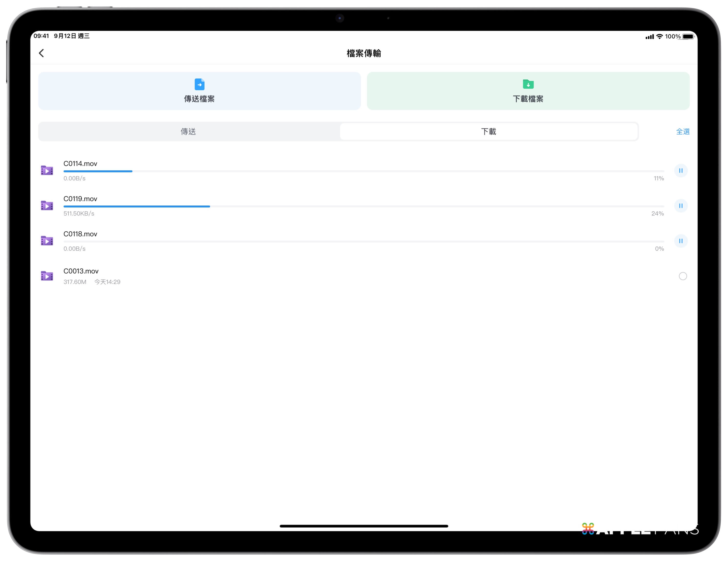728x562 pixels.
Task: Go back using the left chevron arrow
Action: tap(41, 53)
